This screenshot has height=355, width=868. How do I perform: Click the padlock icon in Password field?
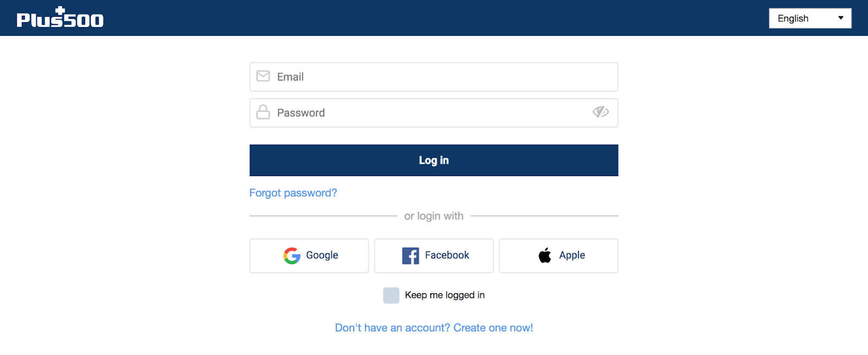pos(263,112)
